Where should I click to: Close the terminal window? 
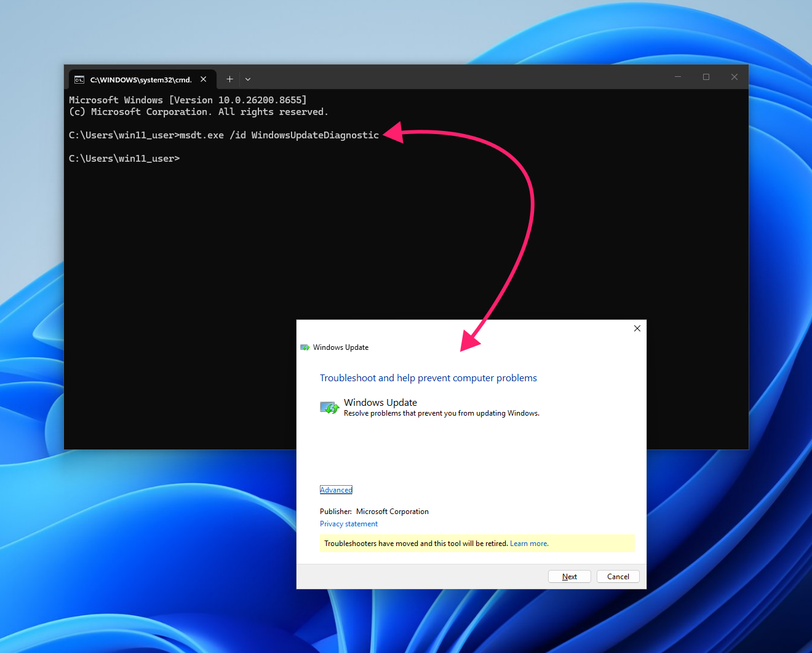(734, 77)
